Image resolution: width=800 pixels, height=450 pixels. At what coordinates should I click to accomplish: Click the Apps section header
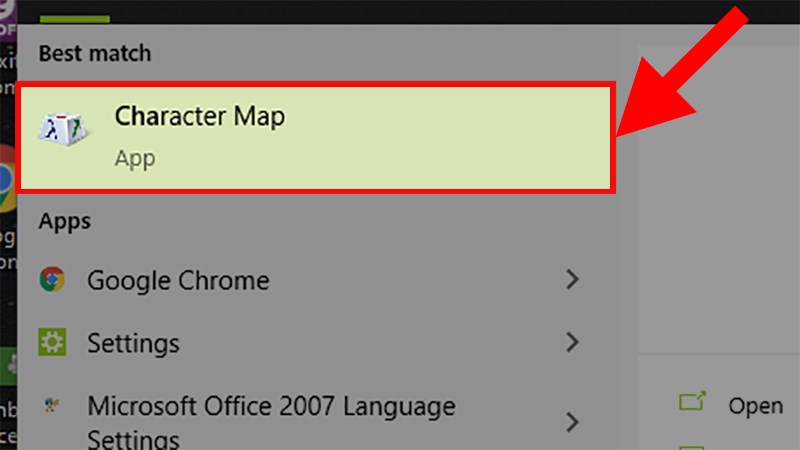pyautogui.click(x=65, y=221)
